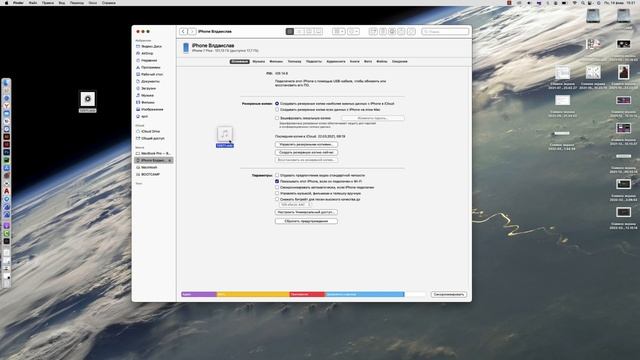Click the change password button
Viewport: 640px width, 360px height.
click(x=373, y=118)
